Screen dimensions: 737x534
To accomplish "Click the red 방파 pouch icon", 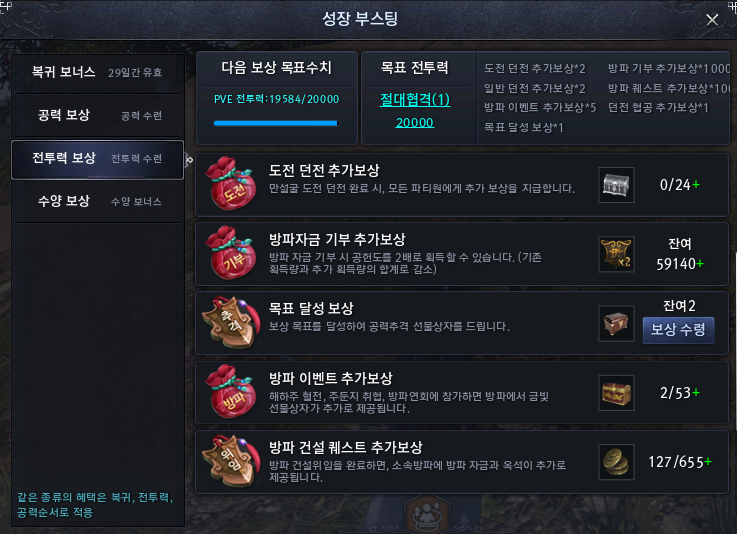I will [230, 392].
